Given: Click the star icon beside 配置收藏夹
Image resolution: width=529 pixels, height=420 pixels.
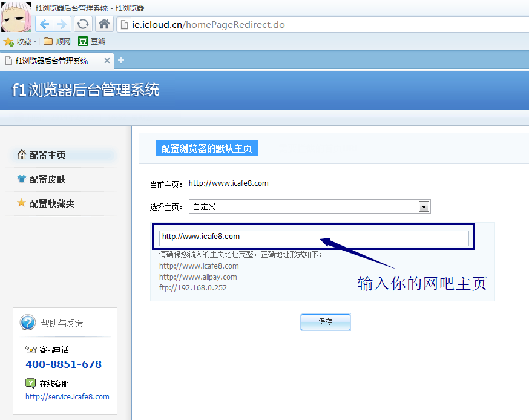Looking at the screenshot, I should (21, 202).
